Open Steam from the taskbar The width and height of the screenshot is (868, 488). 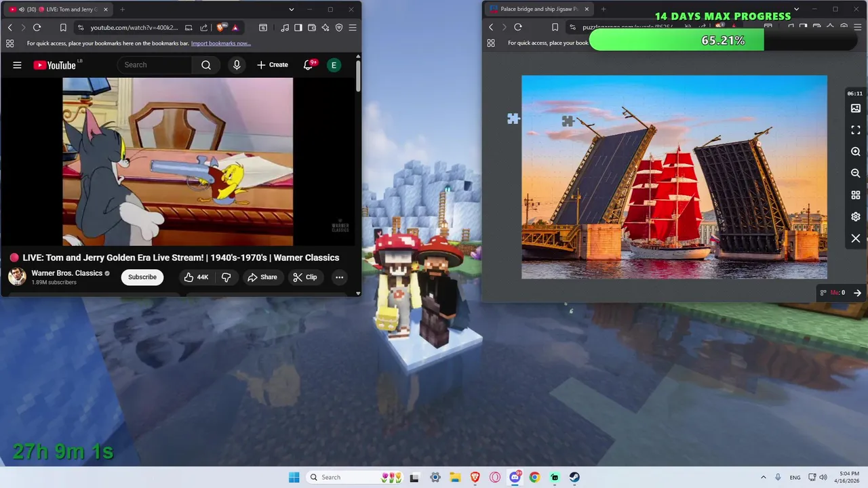click(x=574, y=477)
